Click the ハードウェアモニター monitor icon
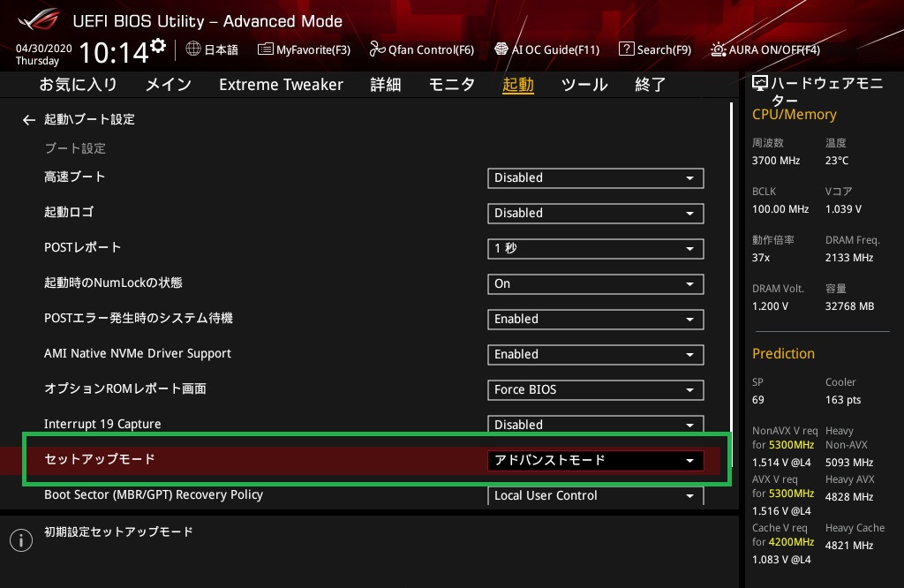The height and width of the screenshot is (588, 904). click(x=760, y=84)
